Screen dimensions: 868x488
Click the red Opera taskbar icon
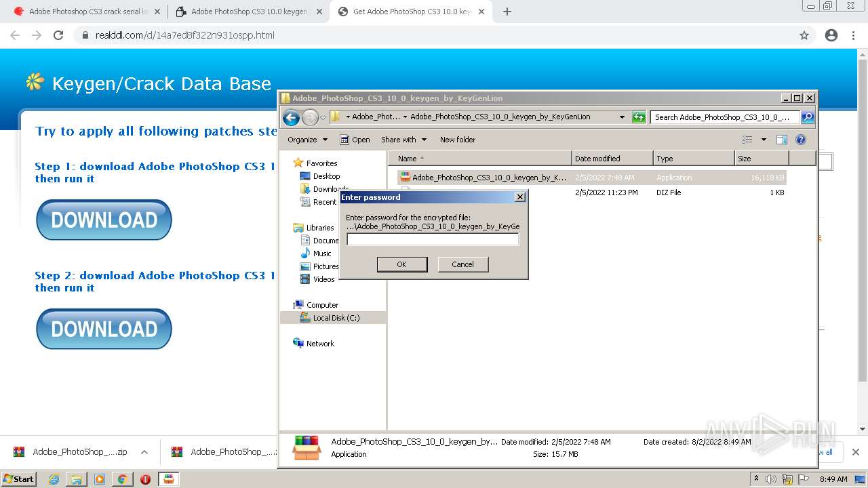(x=145, y=479)
